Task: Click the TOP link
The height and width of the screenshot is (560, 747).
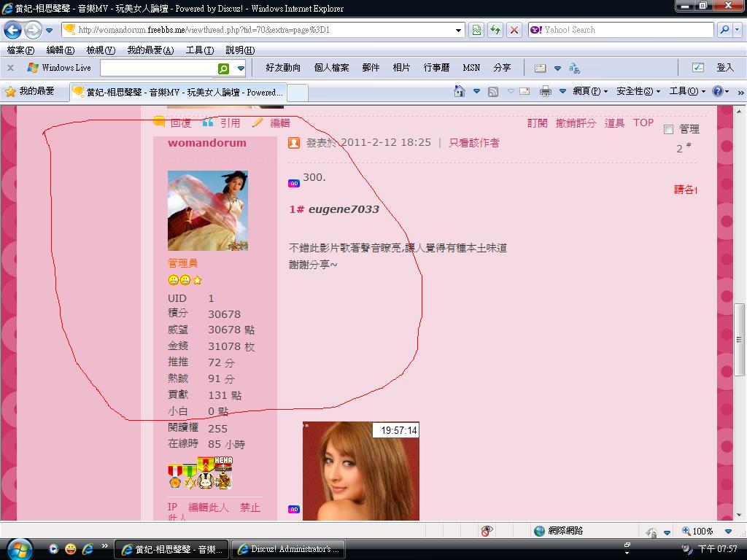Action: click(643, 122)
